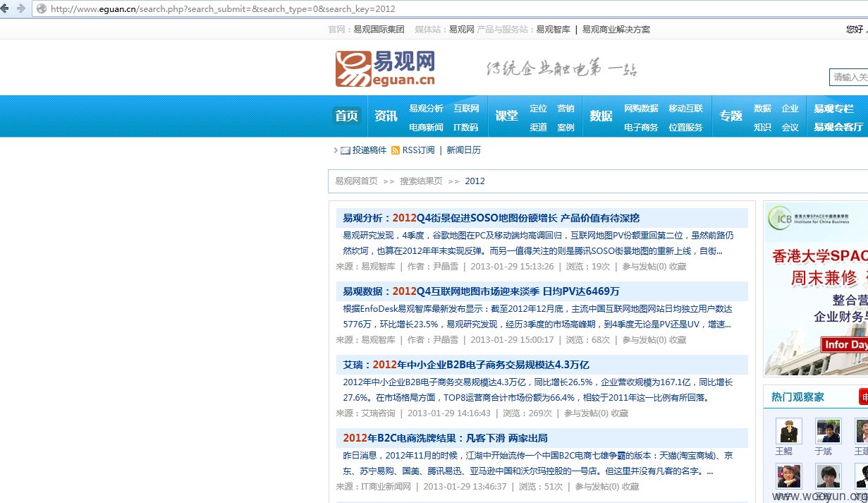
Task: Select 案例 under the 课堂 section
Action: pos(566,128)
